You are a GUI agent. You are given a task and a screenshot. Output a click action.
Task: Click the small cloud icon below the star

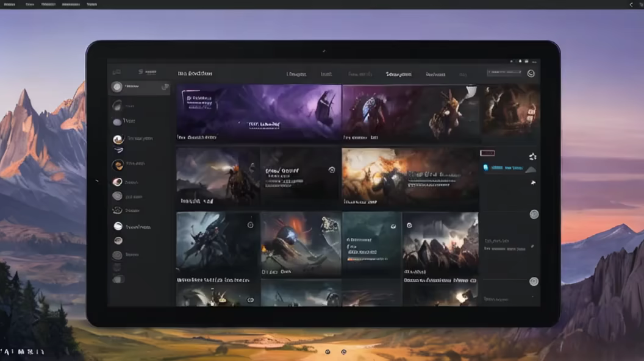click(532, 182)
